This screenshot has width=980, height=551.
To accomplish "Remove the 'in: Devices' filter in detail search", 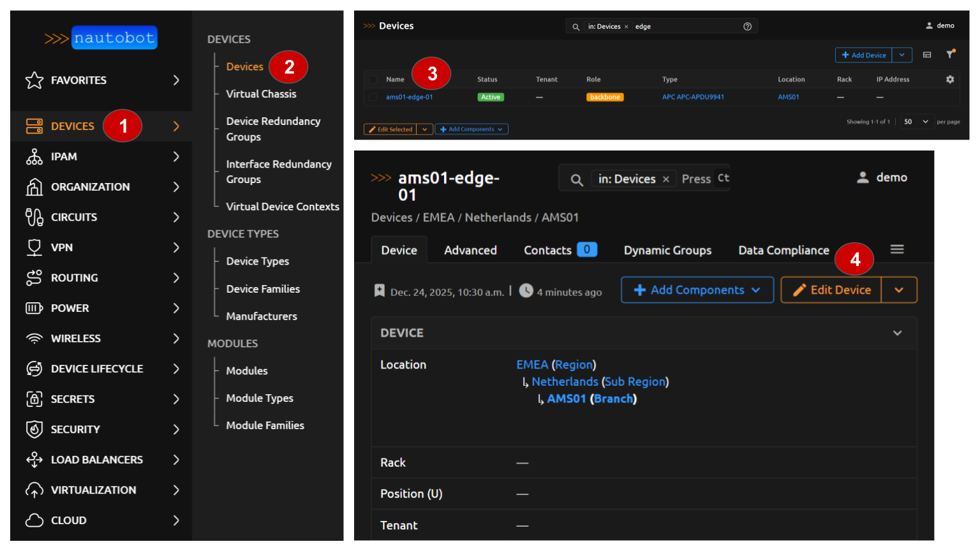I will point(665,179).
